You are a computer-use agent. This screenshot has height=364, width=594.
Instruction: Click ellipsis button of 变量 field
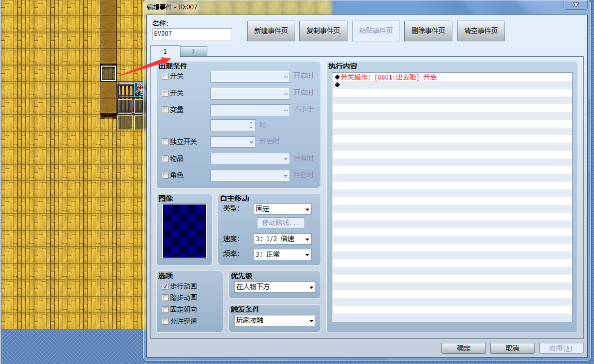pyautogui.click(x=286, y=110)
